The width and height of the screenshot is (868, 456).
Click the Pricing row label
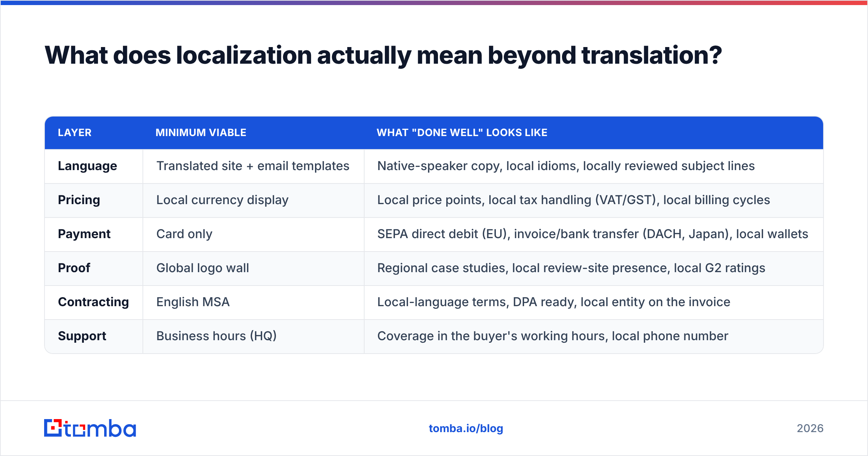(79, 200)
